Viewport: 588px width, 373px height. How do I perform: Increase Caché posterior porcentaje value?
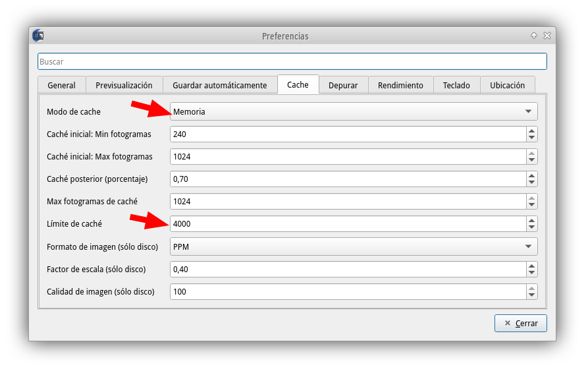[x=531, y=175]
